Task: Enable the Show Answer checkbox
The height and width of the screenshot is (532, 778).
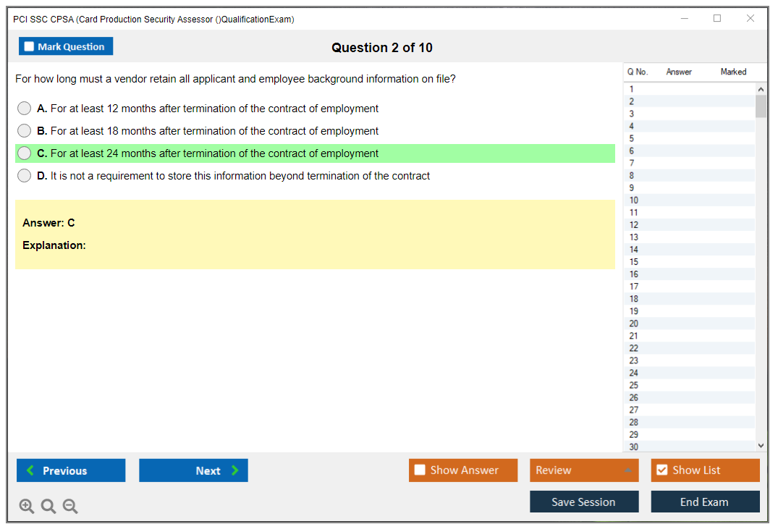Action: pos(420,470)
